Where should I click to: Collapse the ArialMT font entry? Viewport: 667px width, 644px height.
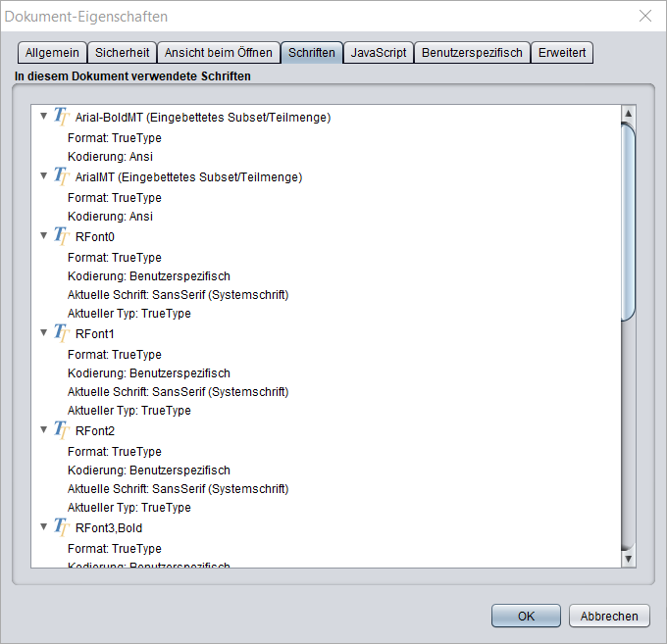pyautogui.click(x=43, y=176)
